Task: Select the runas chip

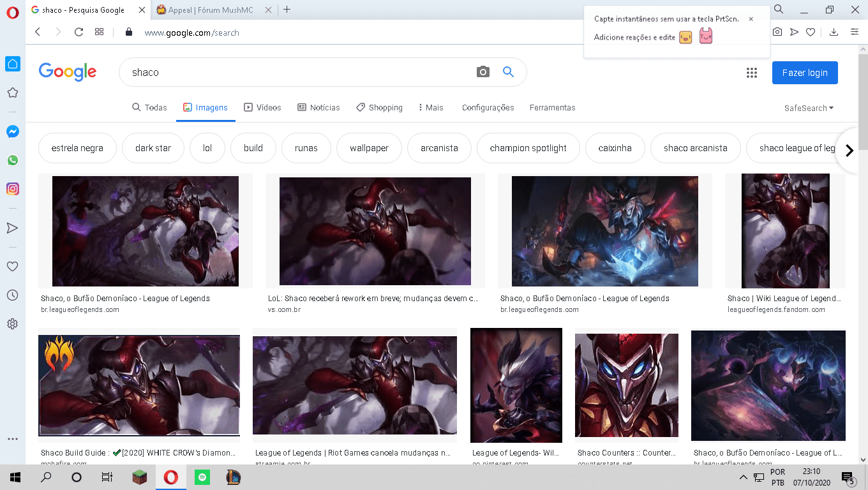Action: coord(306,148)
